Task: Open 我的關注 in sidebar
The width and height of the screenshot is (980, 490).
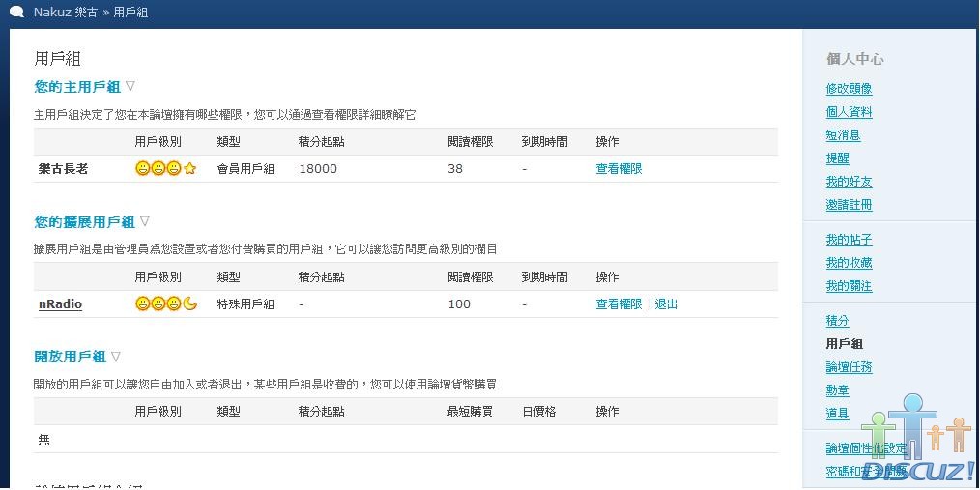Action: tap(849, 286)
